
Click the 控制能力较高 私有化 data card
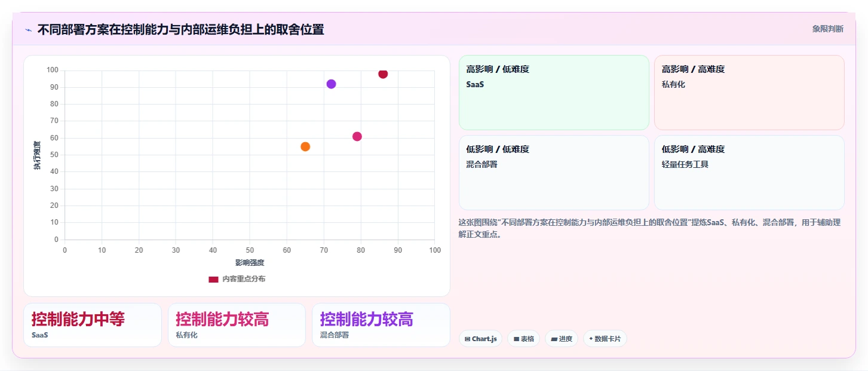(237, 325)
